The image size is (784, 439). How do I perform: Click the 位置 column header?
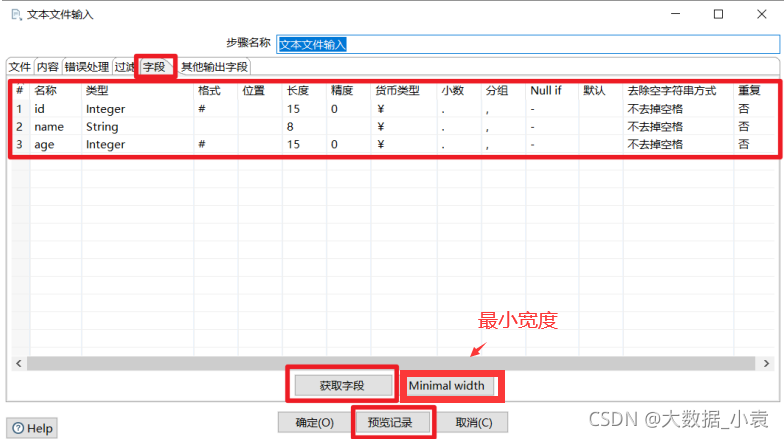click(260, 90)
